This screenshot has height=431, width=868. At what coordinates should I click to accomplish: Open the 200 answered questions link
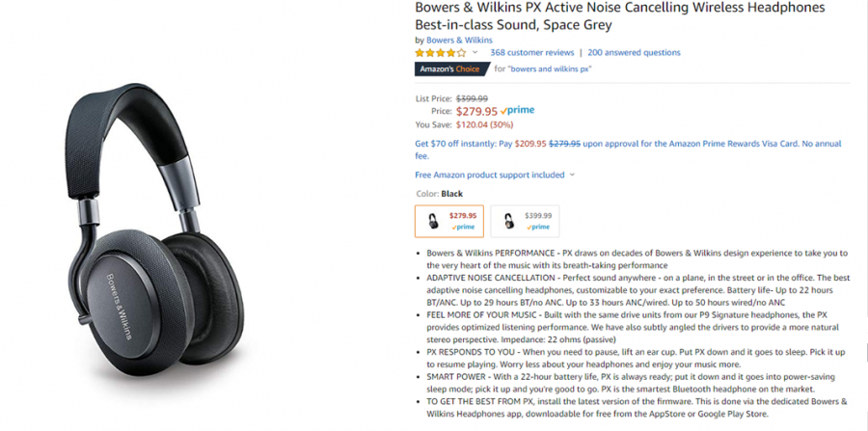[x=634, y=53]
